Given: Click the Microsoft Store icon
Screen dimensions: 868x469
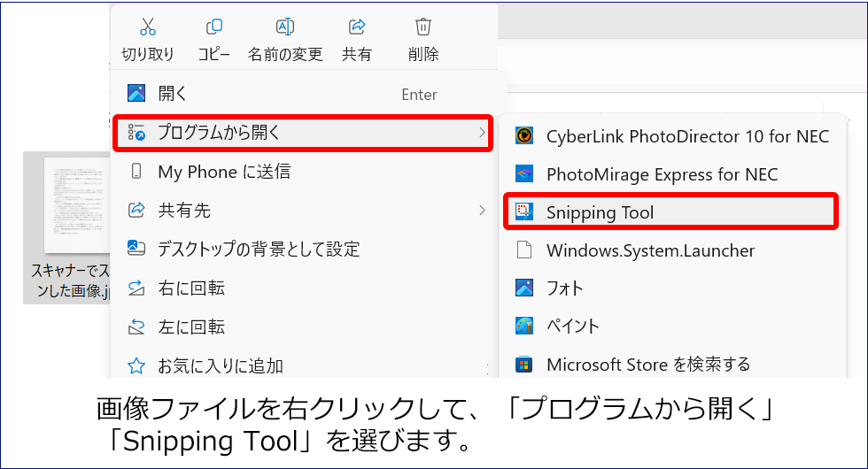Looking at the screenshot, I should pos(524,365).
